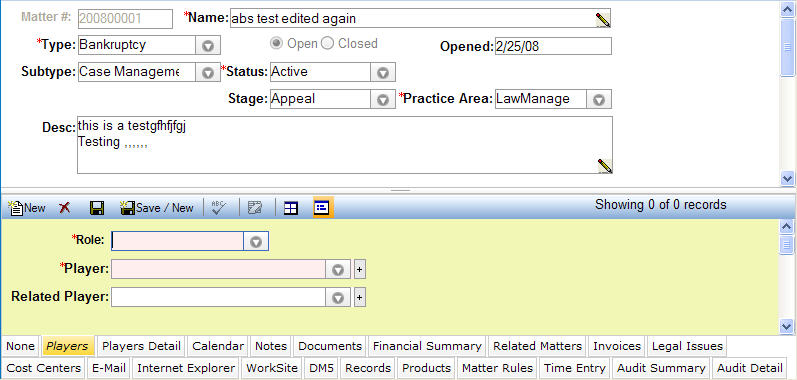The width and height of the screenshot is (797, 380).
Task: Click the red X delete icon
Action: point(65,208)
